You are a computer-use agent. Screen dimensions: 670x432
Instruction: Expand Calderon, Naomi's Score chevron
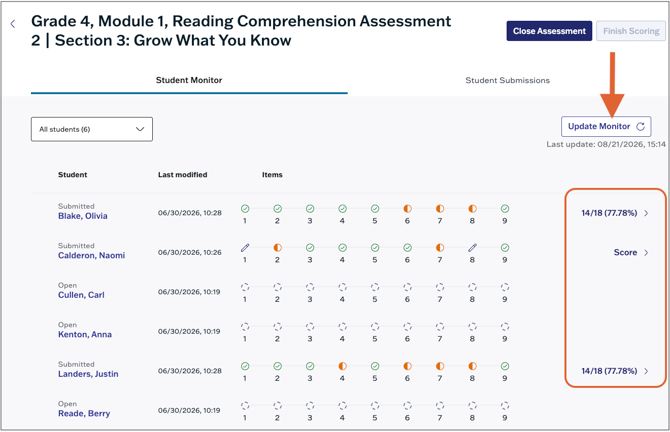point(646,253)
